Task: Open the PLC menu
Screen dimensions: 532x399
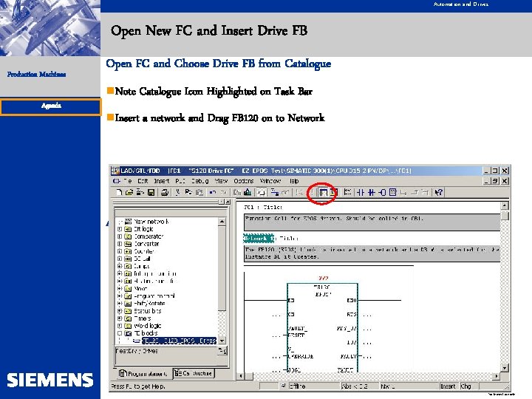Action: pos(180,181)
